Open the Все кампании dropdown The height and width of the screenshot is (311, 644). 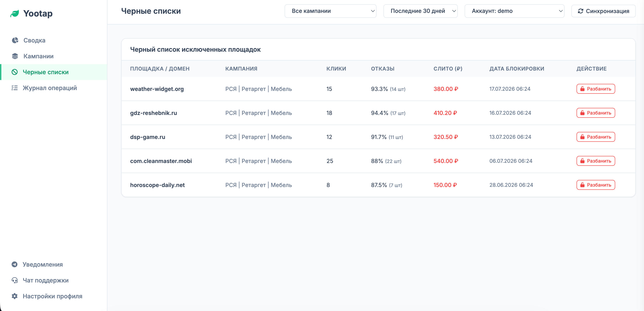(330, 11)
